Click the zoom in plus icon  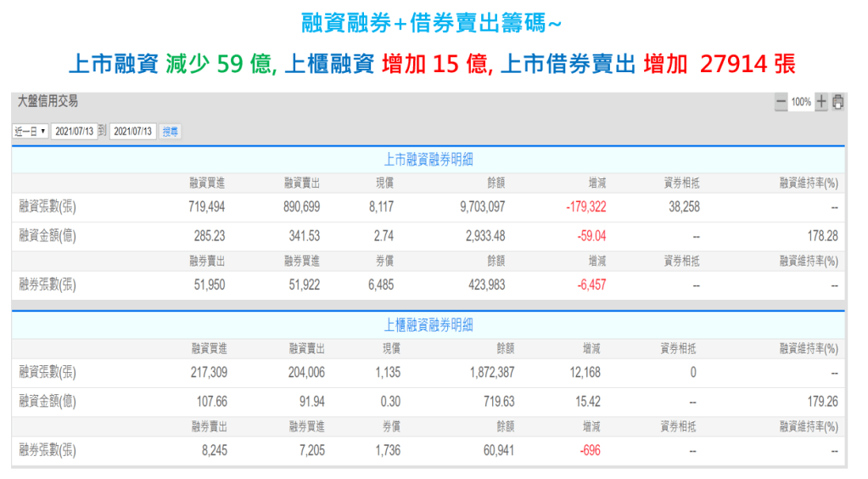tap(820, 102)
